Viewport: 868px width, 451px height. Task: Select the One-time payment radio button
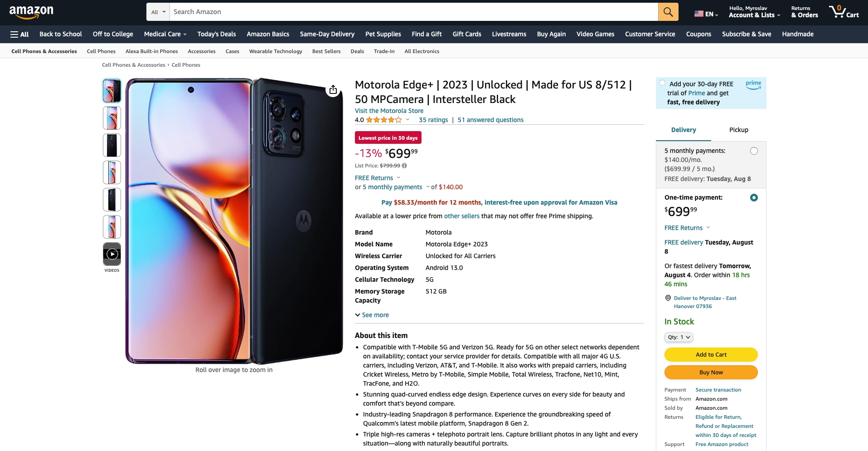[x=754, y=198]
